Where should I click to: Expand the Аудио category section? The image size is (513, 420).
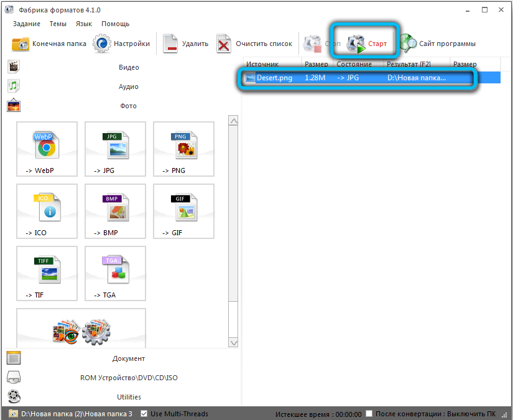(x=129, y=86)
